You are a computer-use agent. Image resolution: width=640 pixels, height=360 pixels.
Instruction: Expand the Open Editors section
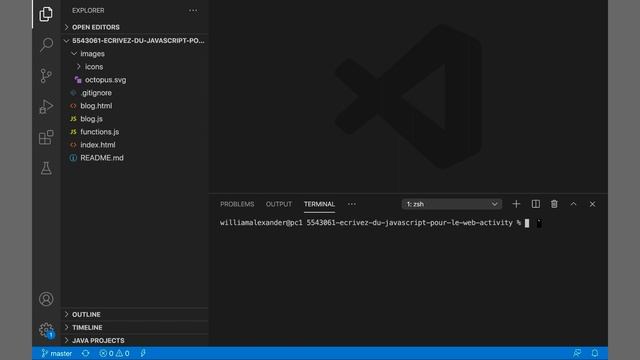coord(135,27)
